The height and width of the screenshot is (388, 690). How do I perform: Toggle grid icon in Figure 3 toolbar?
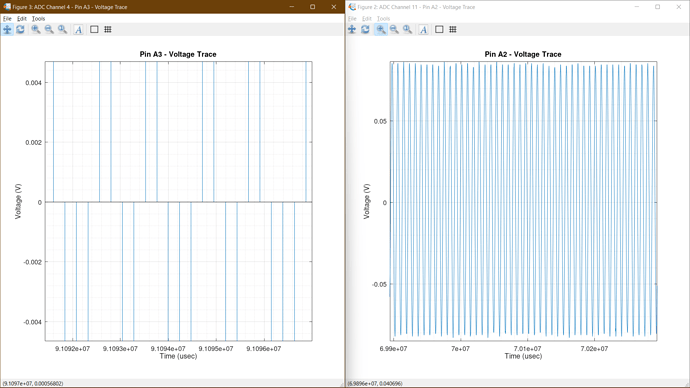pos(108,29)
